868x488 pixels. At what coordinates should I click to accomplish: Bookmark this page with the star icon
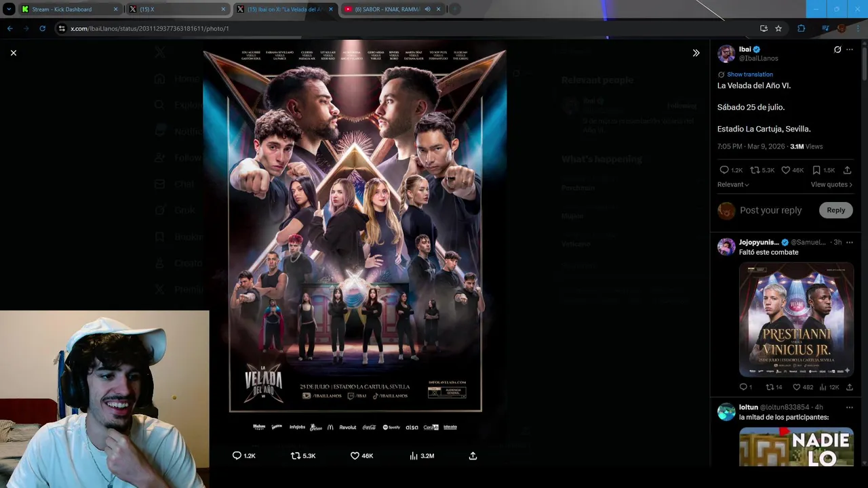tap(778, 28)
